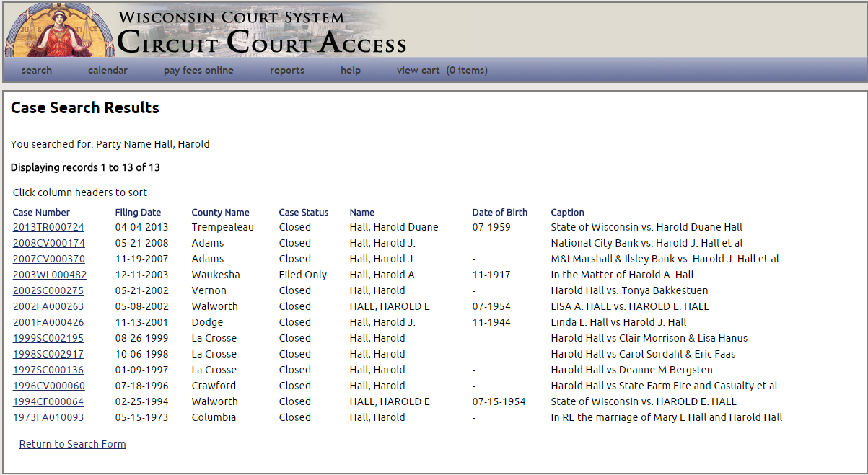Select caption Harold Hall vs State Farm Fire
The width and height of the screenshot is (868, 475).
pos(665,386)
